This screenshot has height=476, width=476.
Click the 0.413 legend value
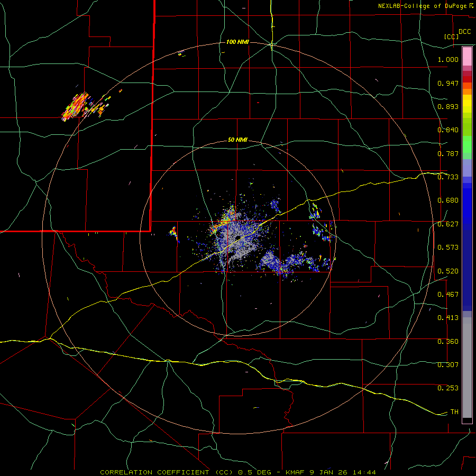point(448,318)
